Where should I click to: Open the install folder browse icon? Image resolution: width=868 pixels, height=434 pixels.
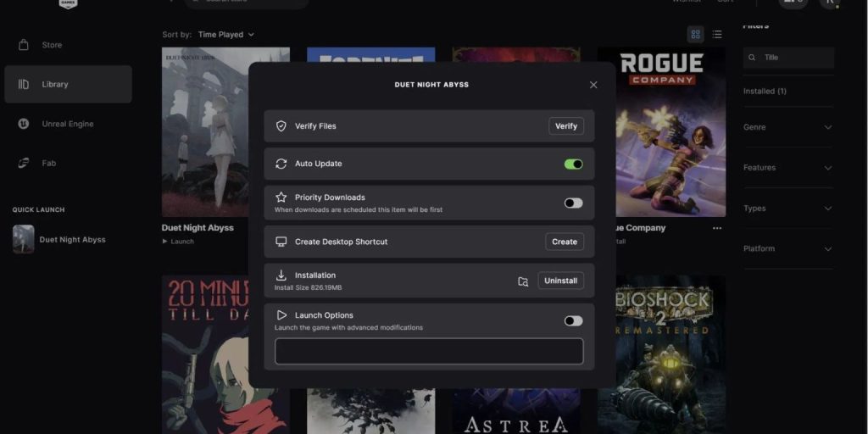click(523, 281)
